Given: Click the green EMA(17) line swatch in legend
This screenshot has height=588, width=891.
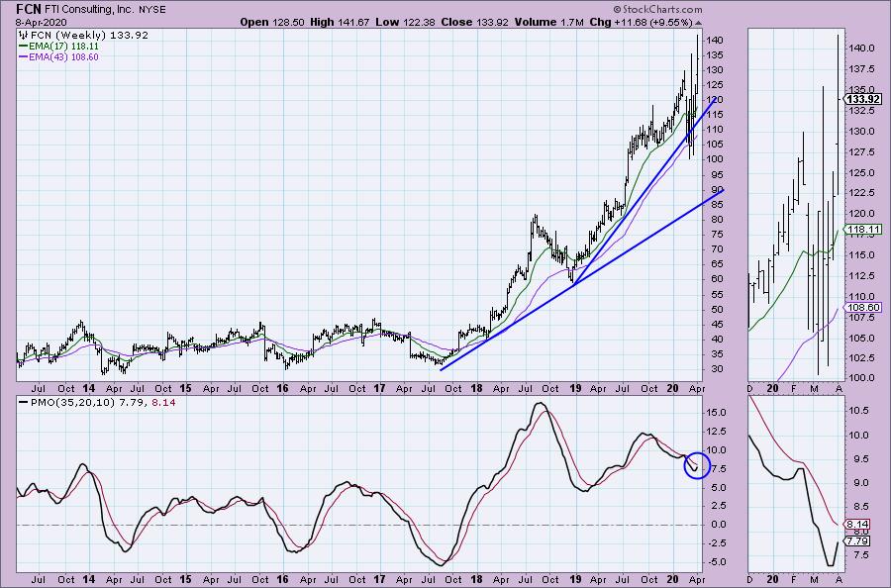Looking at the screenshot, I should point(24,46).
